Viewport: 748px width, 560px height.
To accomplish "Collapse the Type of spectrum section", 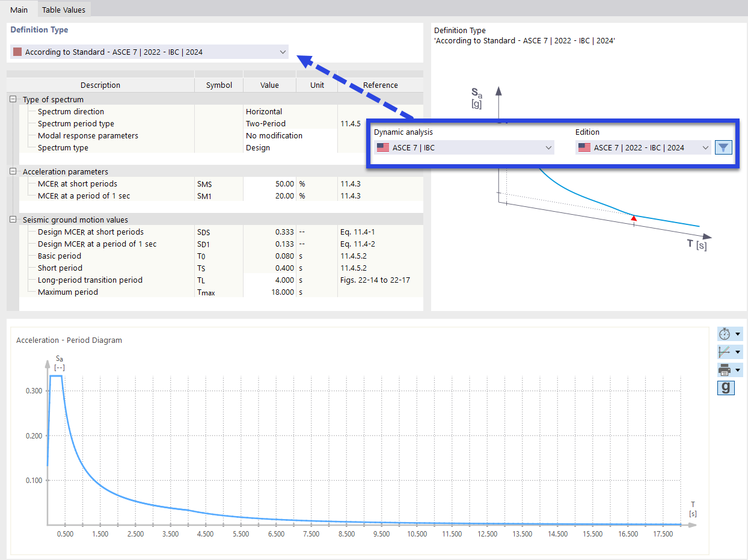I will [x=12, y=99].
